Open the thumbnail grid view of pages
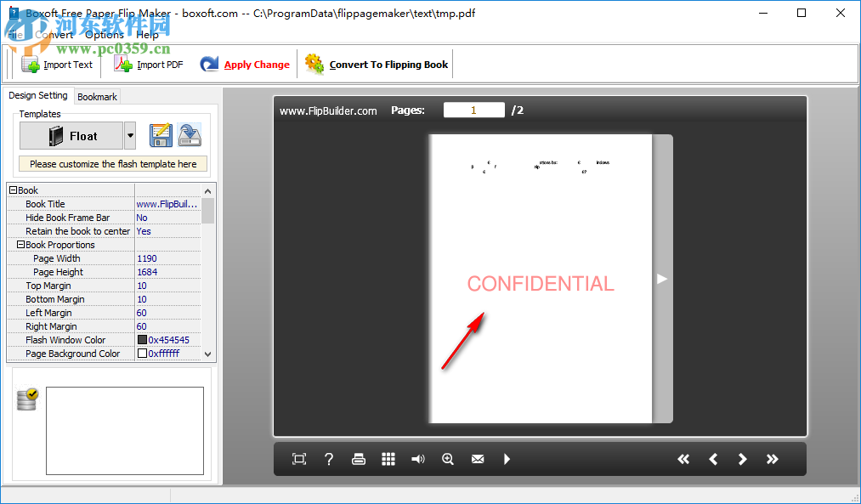Screen dimensions: 861x504 click(388, 459)
